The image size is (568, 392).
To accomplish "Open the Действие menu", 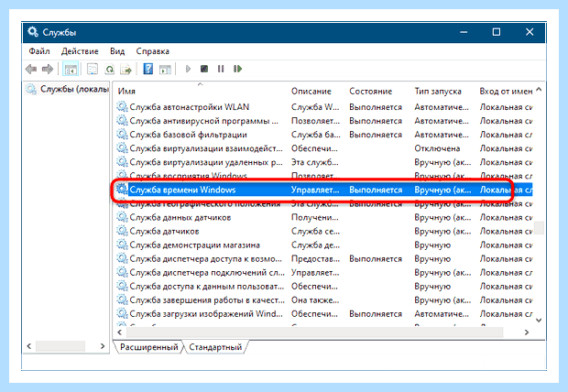I will tap(80, 51).
